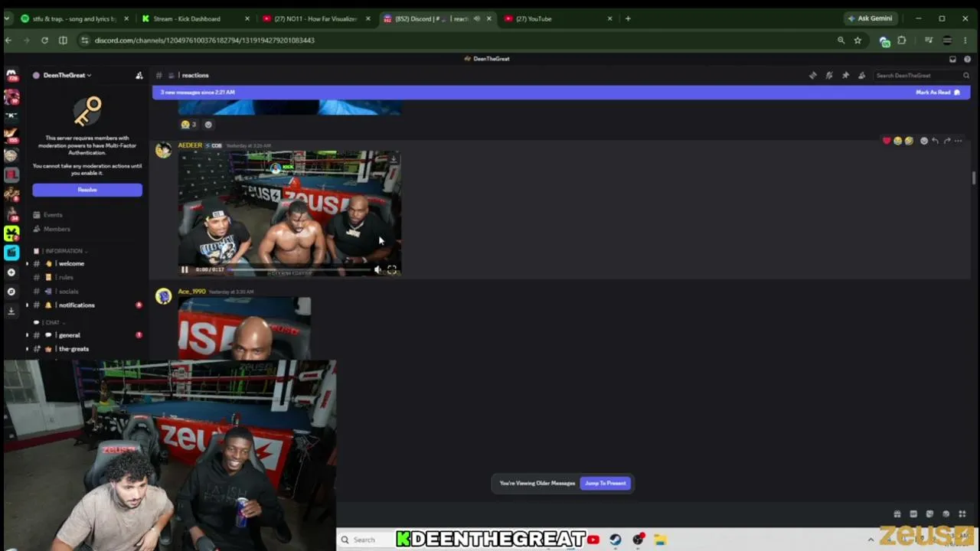This screenshot has height=551, width=980.
Task: Open browser zoom magnifier icon
Action: [x=841, y=41]
